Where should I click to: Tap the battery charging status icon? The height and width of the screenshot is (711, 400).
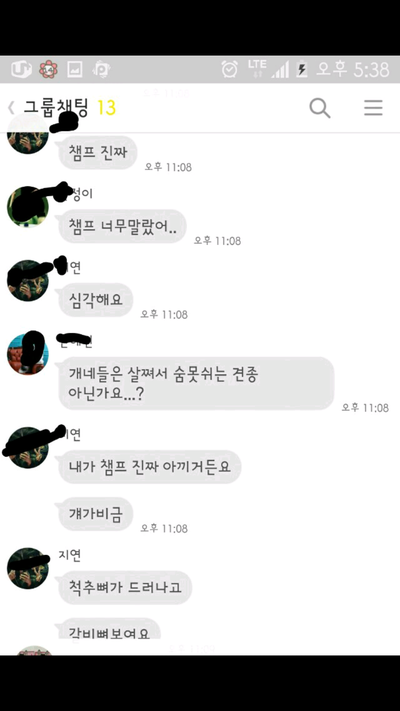pos(302,69)
